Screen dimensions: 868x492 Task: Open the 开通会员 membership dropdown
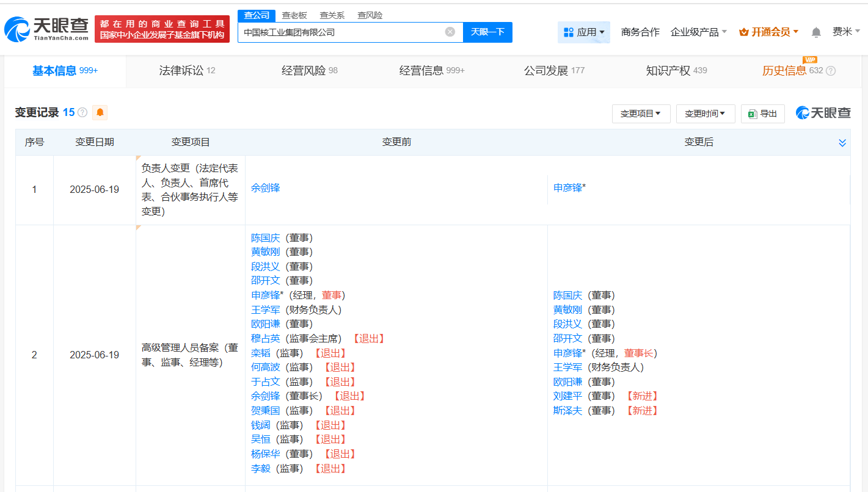pos(769,32)
